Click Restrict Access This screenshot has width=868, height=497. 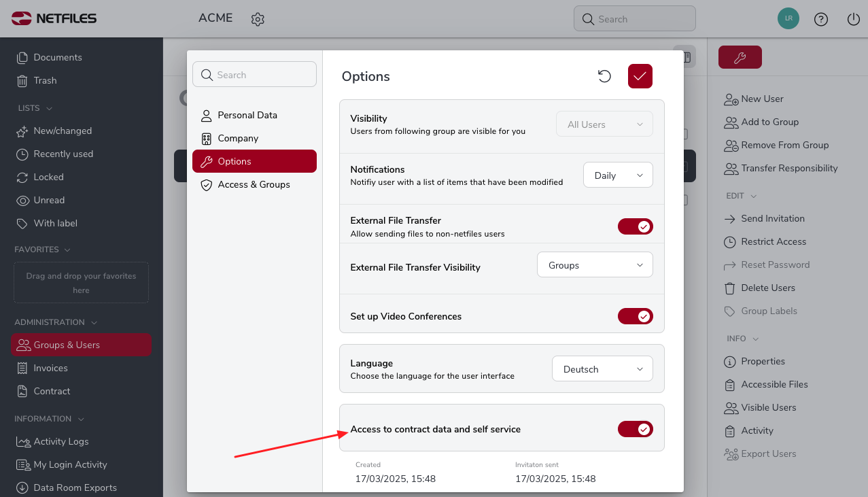tap(765, 241)
